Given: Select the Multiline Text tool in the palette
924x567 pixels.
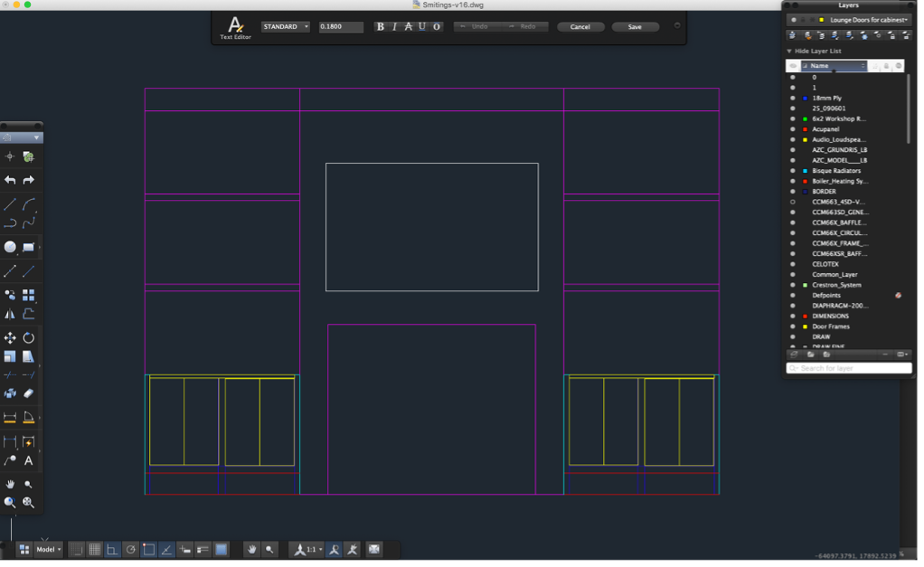Looking at the screenshot, I should point(28,461).
